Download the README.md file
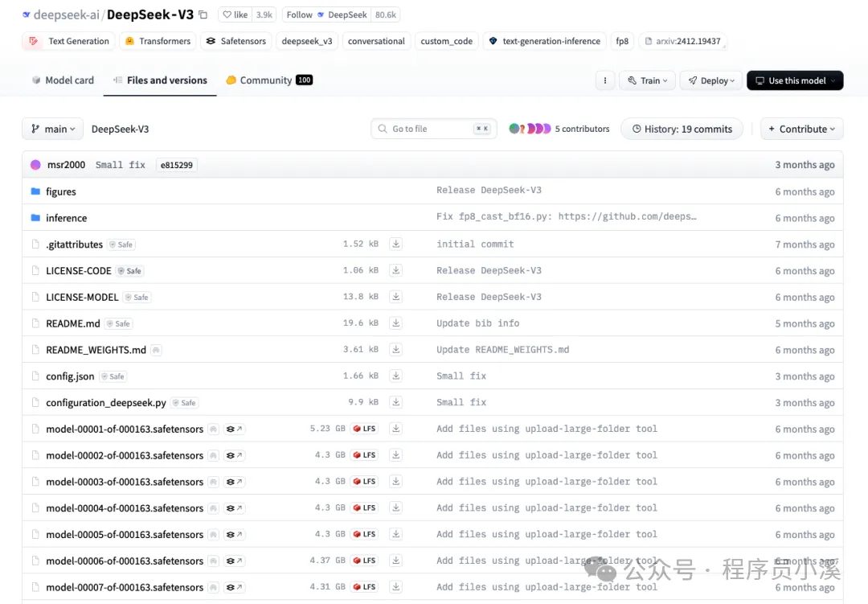 pyautogui.click(x=395, y=323)
